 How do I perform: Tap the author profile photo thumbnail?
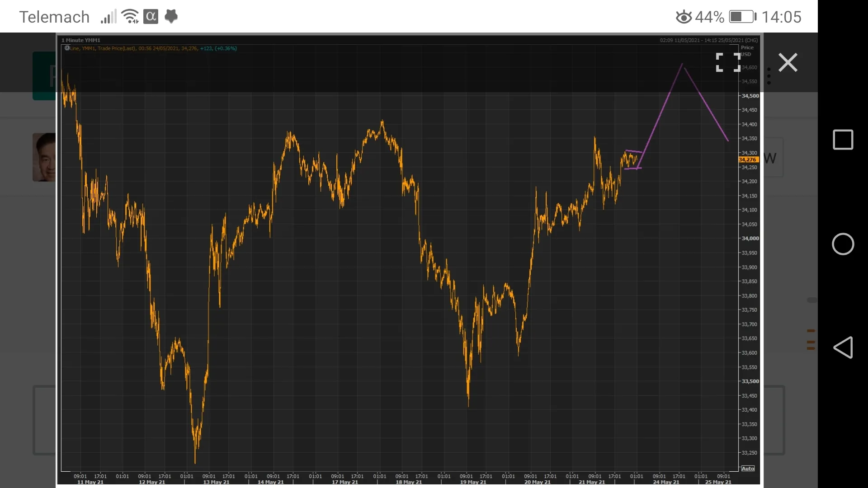pos(44,157)
